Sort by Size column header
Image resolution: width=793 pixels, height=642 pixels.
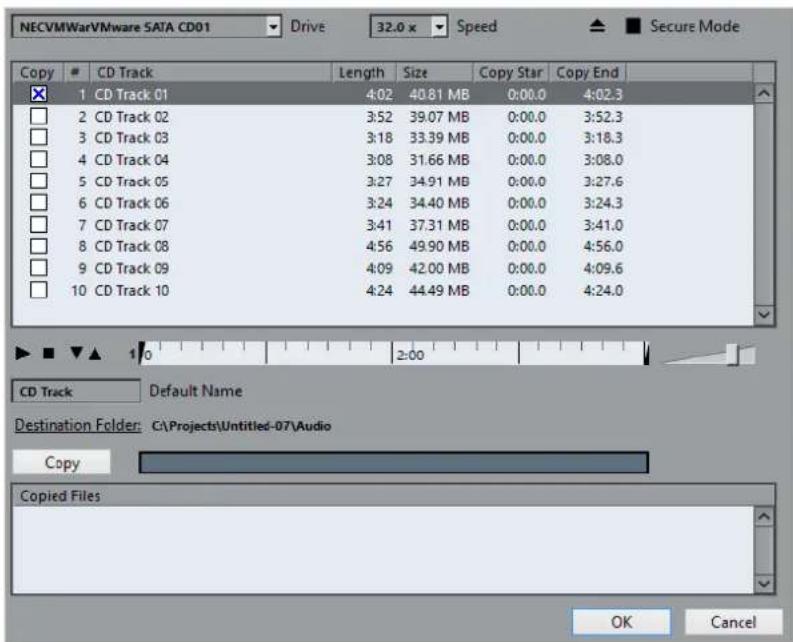(x=434, y=72)
